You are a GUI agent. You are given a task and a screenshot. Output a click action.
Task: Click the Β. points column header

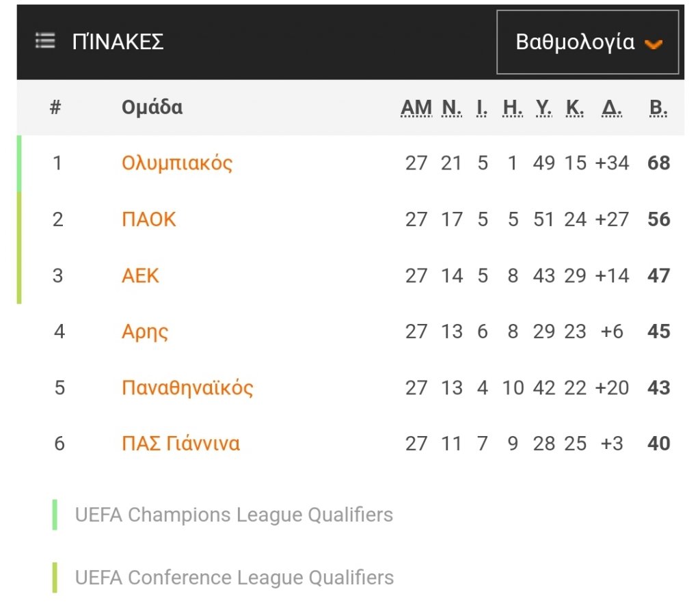click(658, 108)
